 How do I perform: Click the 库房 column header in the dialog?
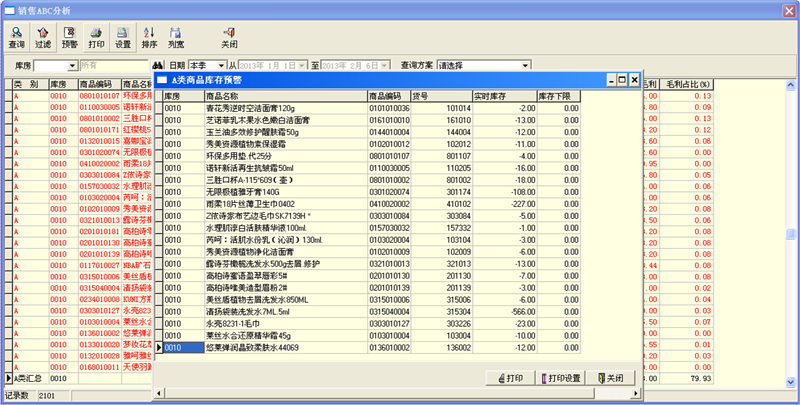[x=184, y=96]
